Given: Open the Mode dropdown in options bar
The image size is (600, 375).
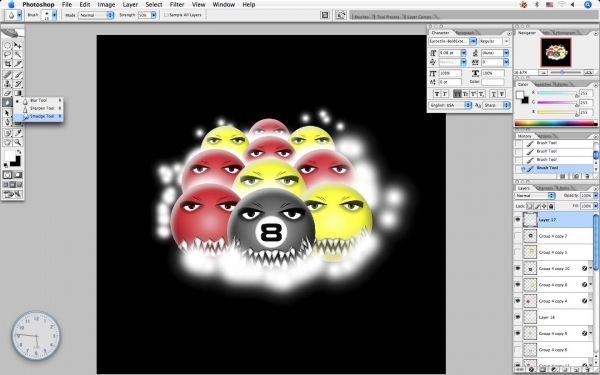Looking at the screenshot, I should (96, 15).
